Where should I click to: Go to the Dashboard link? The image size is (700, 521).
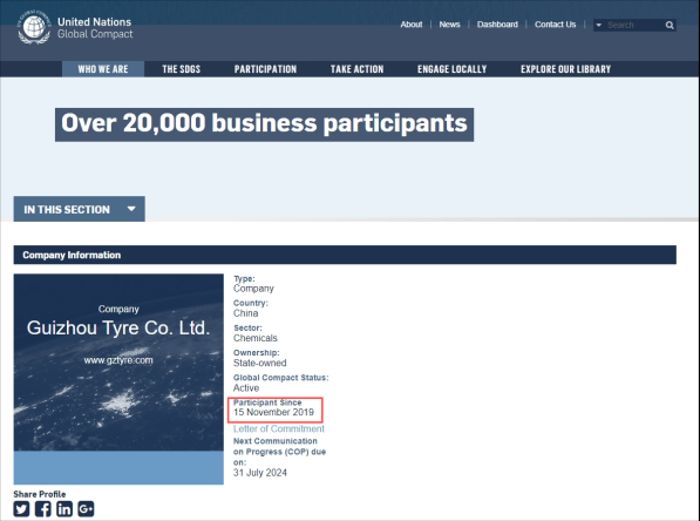pos(497,25)
